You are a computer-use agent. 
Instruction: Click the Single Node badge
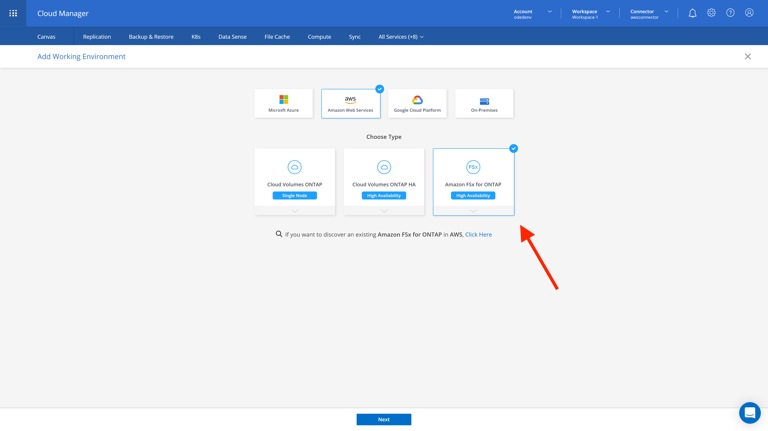coord(294,195)
